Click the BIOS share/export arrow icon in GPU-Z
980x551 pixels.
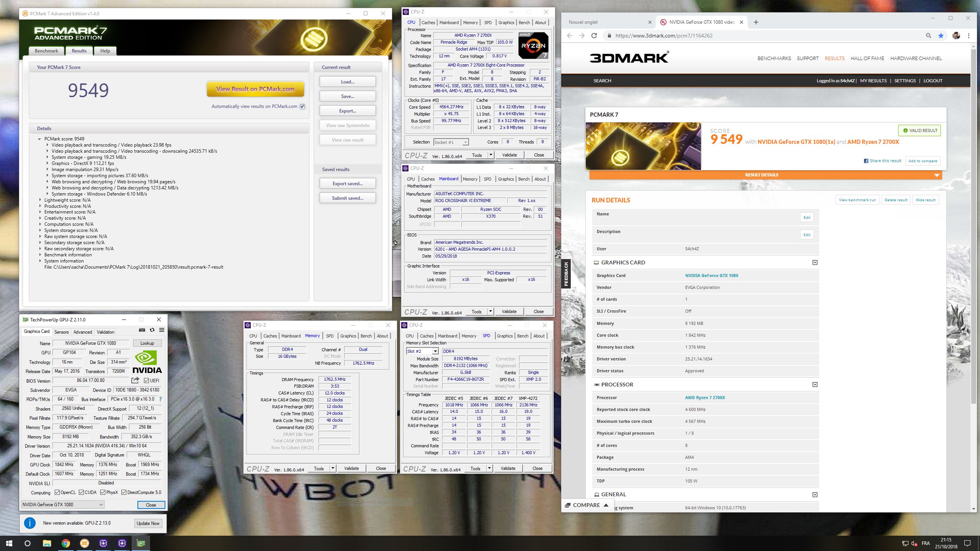(x=135, y=380)
